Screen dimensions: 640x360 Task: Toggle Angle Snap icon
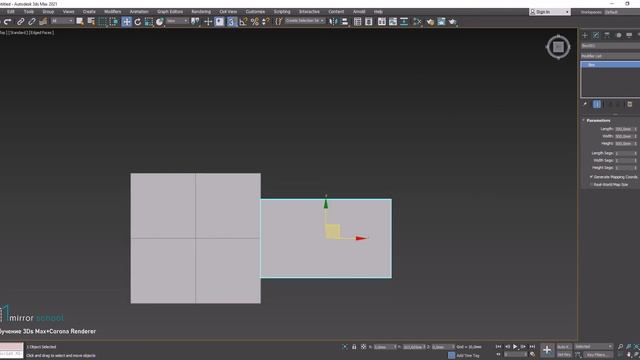[243, 22]
